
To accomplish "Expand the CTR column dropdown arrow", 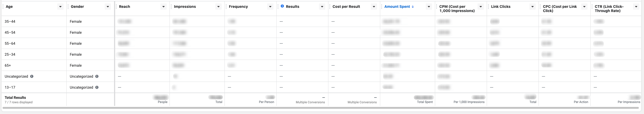I will click(636, 7).
